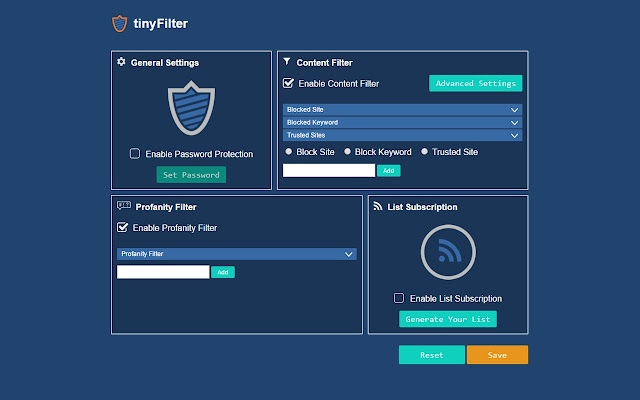The image size is (640, 400).
Task: Tick Enable List Subscription checkbox
Action: [x=399, y=298]
